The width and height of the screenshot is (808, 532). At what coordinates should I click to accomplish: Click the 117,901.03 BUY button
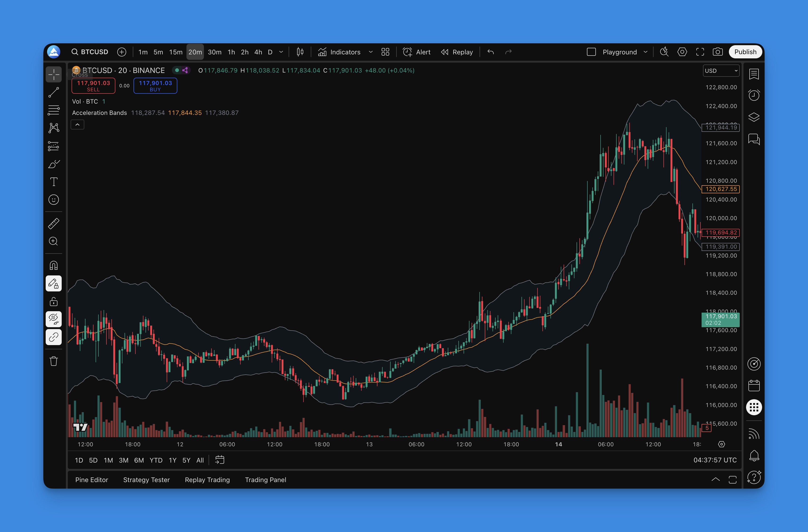click(x=155, y=85)
